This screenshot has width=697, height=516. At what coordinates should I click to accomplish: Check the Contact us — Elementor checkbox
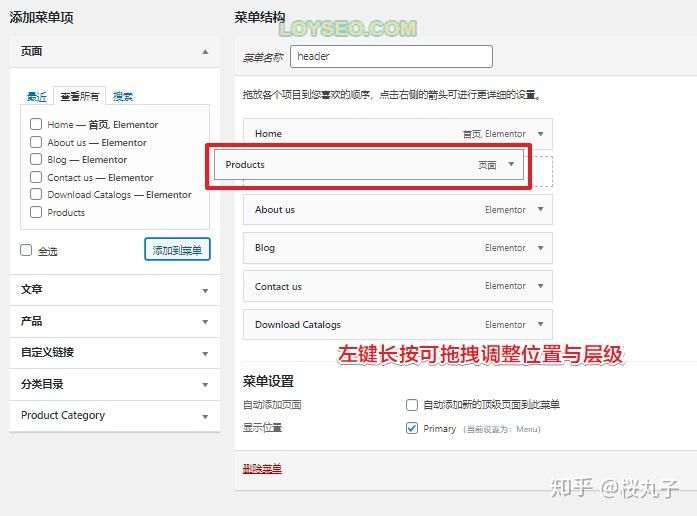36,177
